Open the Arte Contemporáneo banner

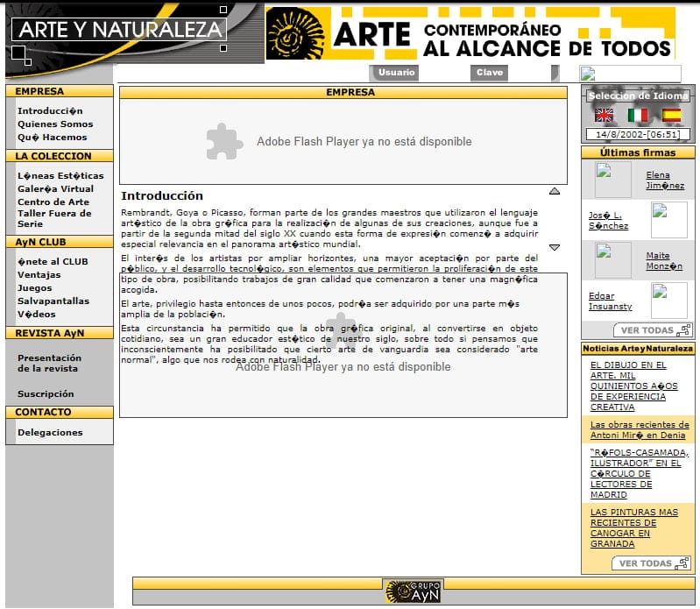(x=470, y=34)
